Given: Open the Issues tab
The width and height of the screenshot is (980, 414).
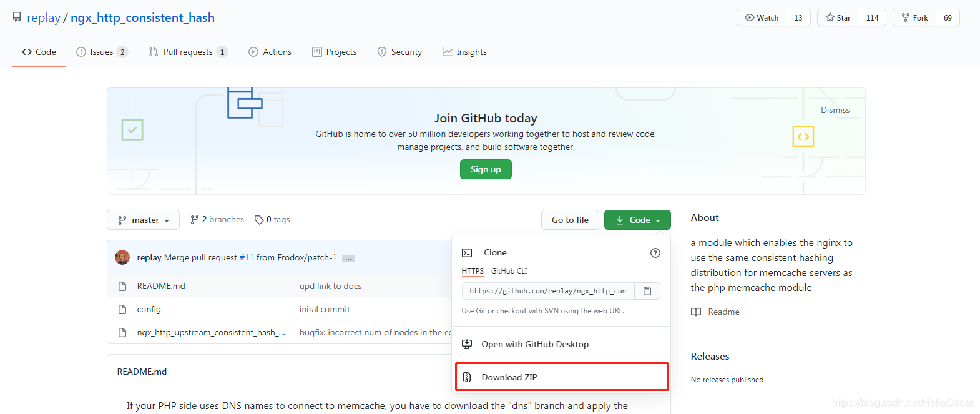Looking at the screenshot, I should [x=102, y=52].
